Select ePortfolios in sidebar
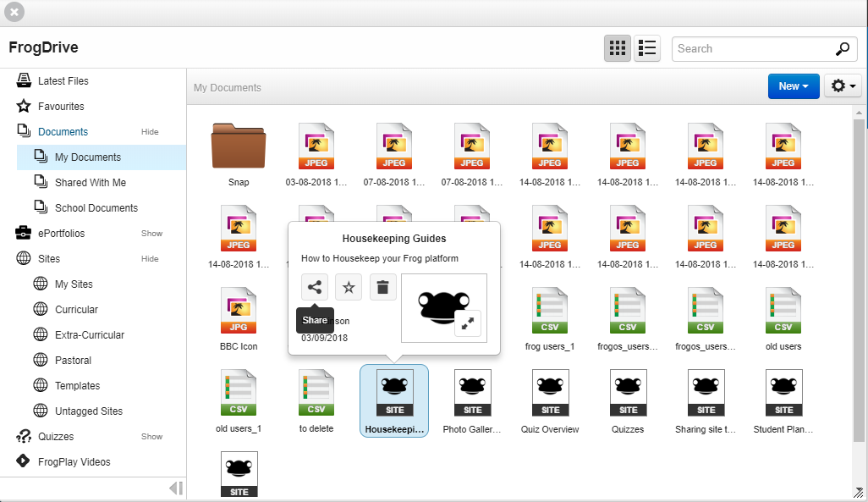 pyautogui.click(x=61, y=234)
